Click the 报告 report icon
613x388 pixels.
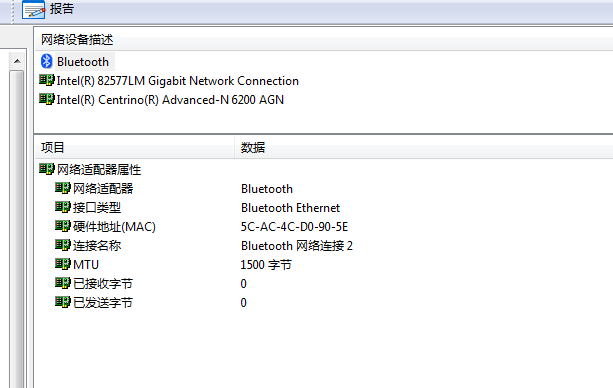point(34,9)
